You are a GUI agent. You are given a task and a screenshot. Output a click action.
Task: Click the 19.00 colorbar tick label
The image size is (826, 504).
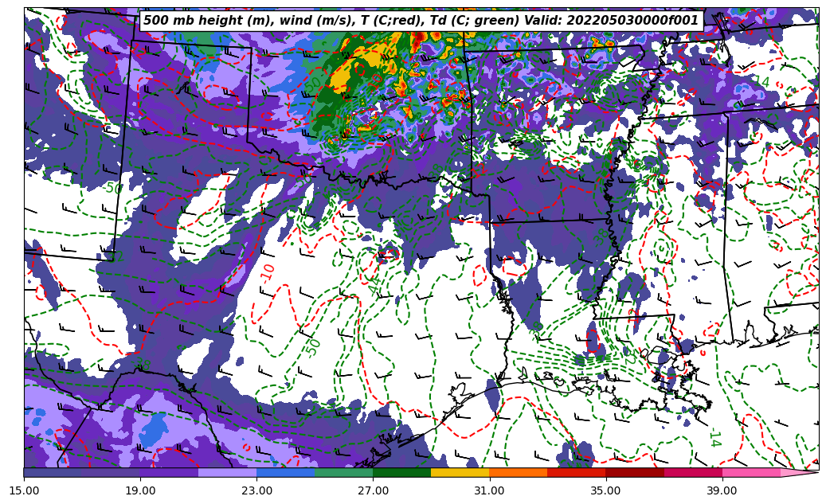[x=140, y=490]
